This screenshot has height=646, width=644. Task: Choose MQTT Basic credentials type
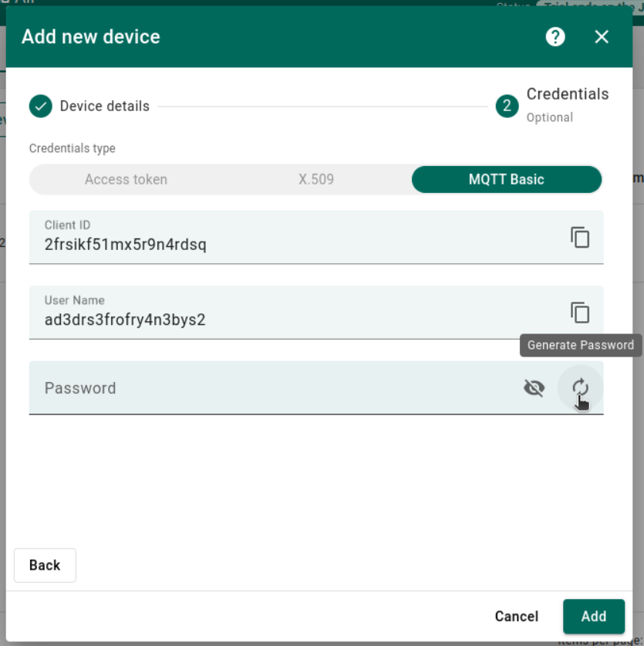tap(506, 180)
